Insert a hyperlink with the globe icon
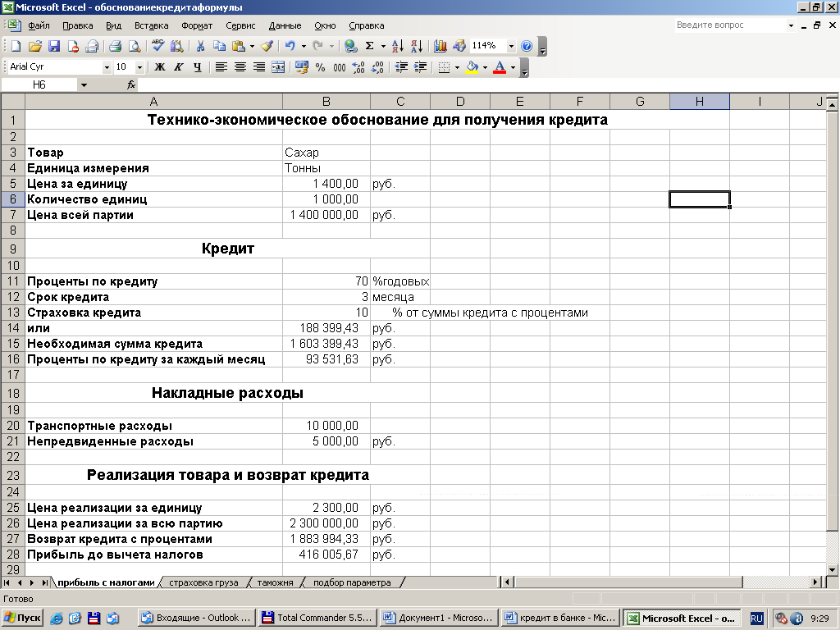 pyautogui.click(x=351, y=46)
